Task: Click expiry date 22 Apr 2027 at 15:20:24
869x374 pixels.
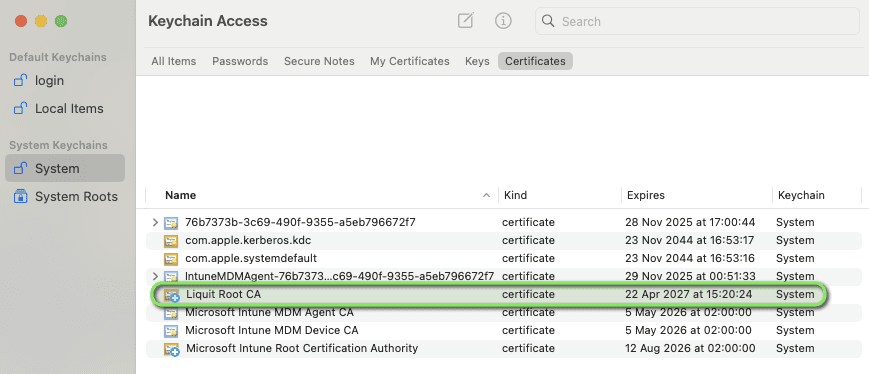Action: (x=689, y=294)
